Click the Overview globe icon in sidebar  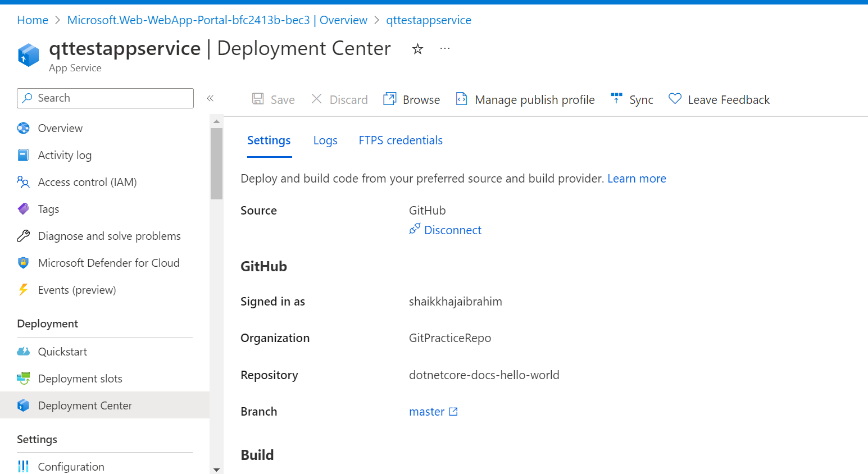(23, 128)
